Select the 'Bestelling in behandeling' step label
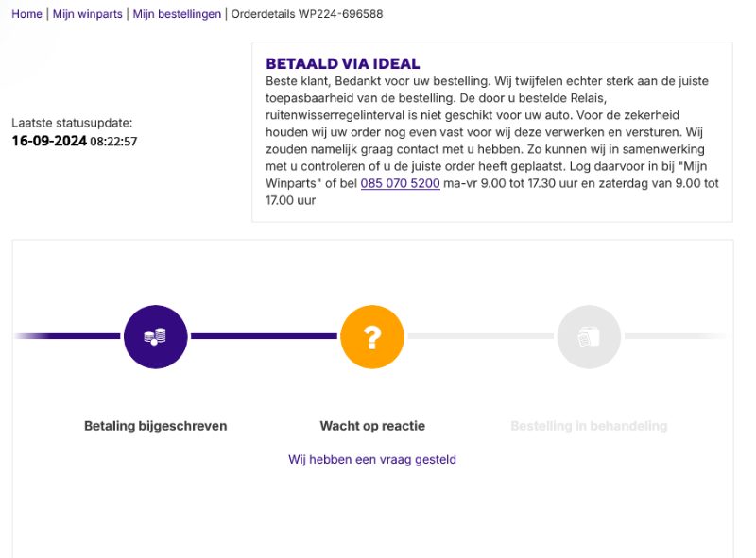This screenshot has width=756, height=558. (x=589, y=426)
